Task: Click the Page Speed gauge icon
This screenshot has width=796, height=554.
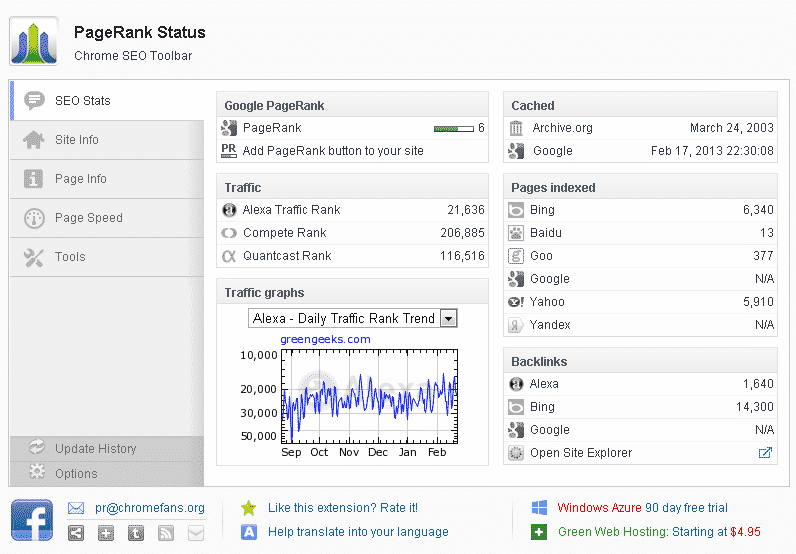Action: (x=34, y=218)
